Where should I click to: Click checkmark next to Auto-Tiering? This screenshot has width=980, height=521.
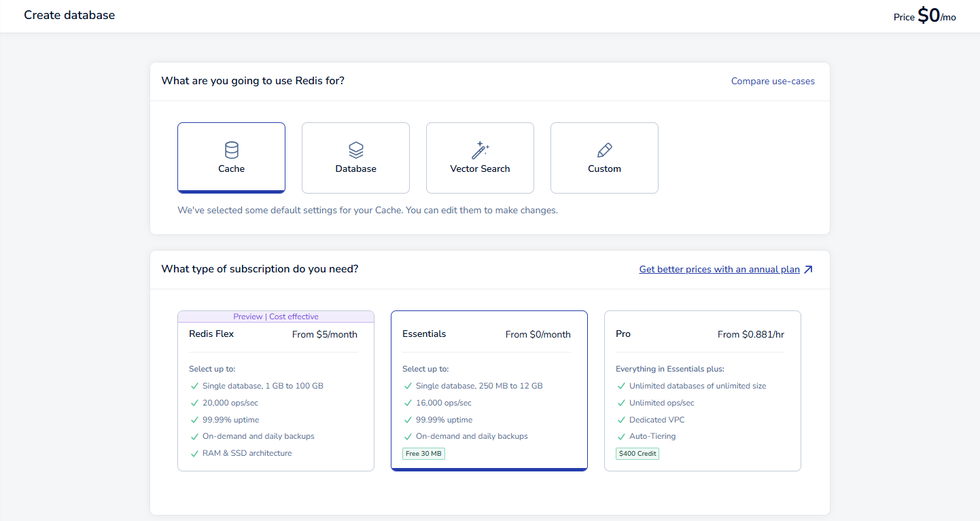coord(621,437)
